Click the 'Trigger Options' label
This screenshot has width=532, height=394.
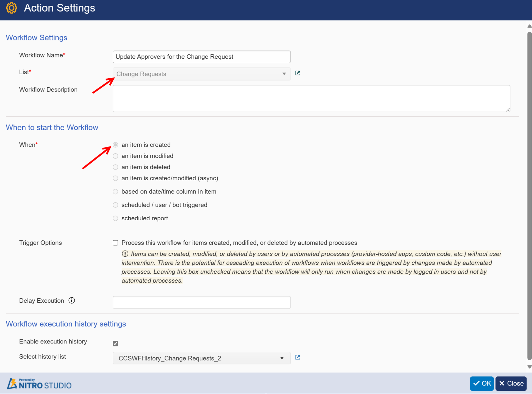point(40,243)
